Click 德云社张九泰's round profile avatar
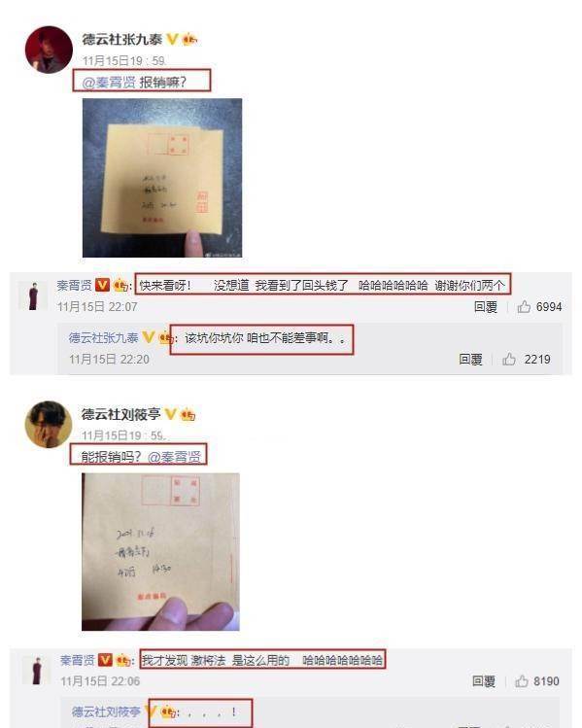582x728 pixels. (x=49, y=50)
